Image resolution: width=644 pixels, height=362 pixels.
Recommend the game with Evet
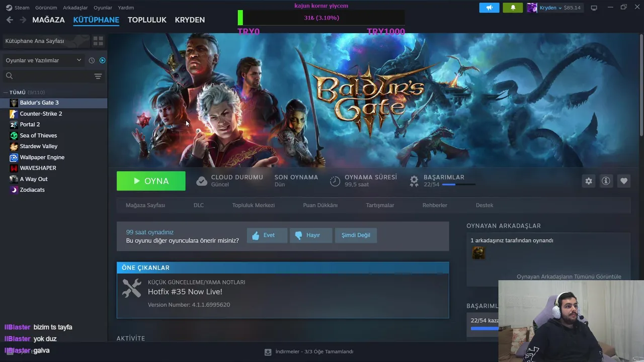[267, 235]
